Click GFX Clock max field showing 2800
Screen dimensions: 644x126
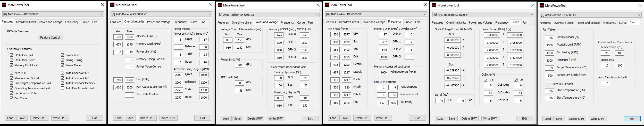[x=130, y=37]
